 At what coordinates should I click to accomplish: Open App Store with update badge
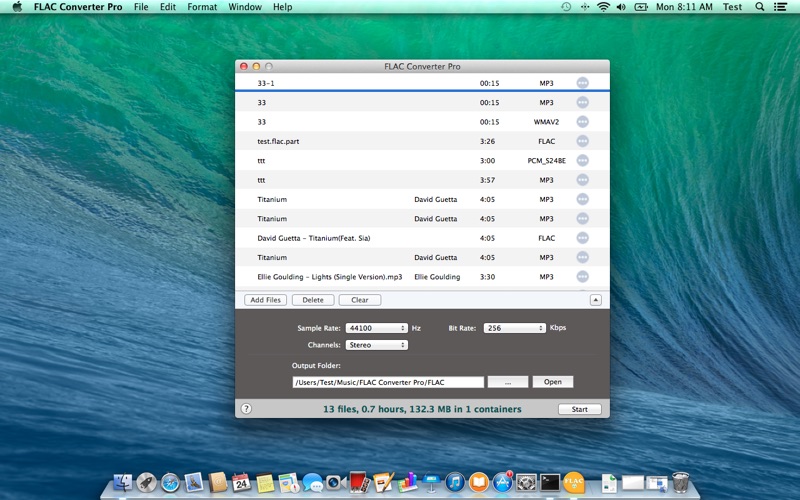coord(502,482)
